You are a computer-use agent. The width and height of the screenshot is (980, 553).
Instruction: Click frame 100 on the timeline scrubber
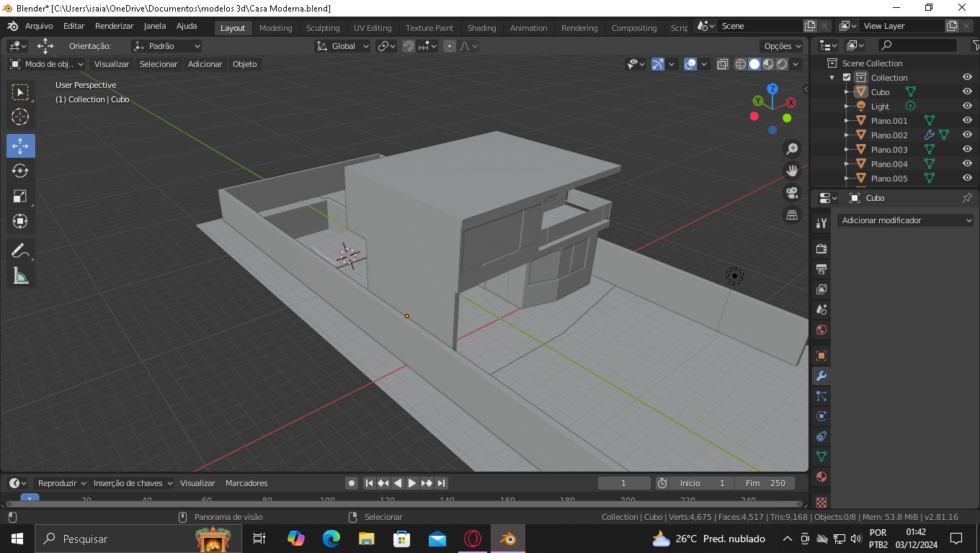(x=326, y=497)
